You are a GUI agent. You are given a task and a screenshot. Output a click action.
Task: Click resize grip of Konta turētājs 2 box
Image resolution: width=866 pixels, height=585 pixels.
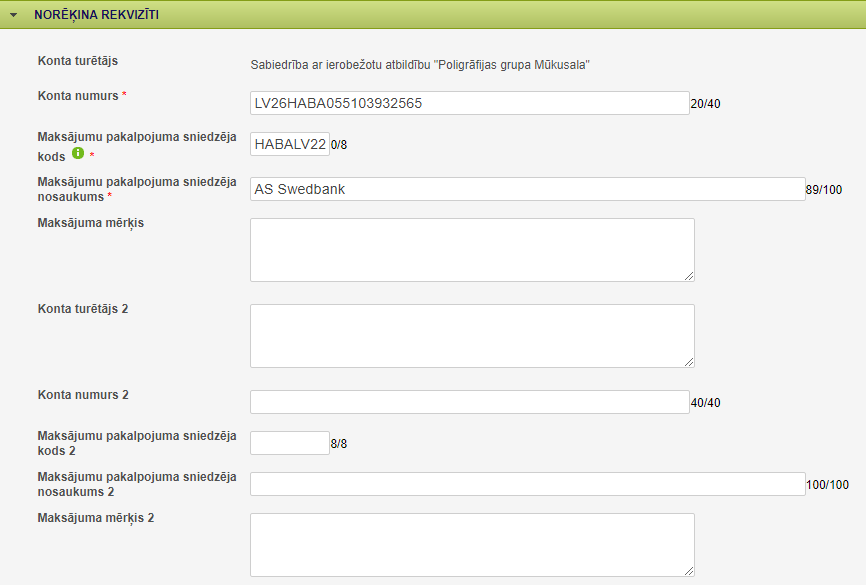[689, 362]
